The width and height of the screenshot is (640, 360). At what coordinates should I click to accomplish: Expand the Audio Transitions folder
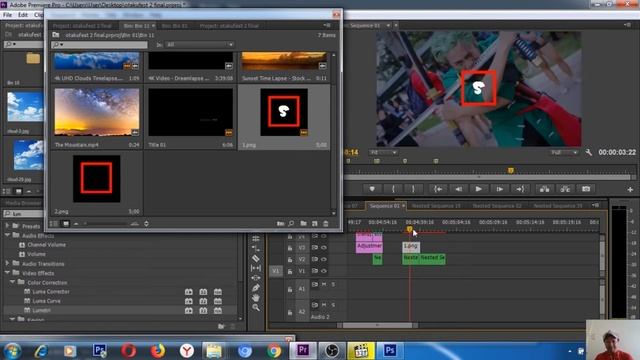(7, 264)
